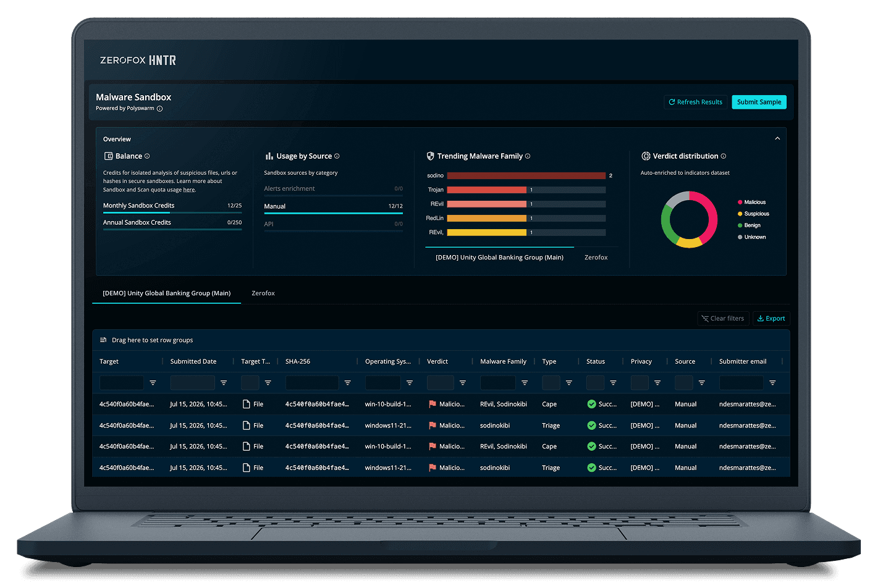Open the Submitted Date column filter icon

pyautogui.click(x=224, y=383)
